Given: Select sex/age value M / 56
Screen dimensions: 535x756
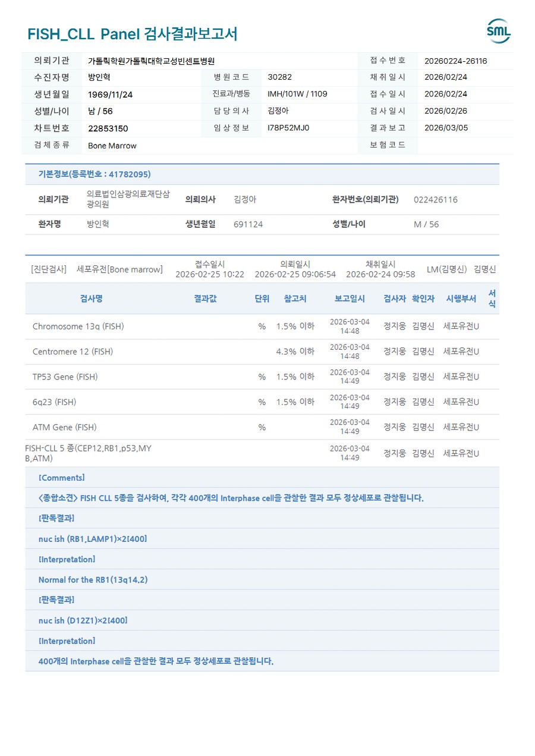Looking at the screenshot, I should click(426, 224).
